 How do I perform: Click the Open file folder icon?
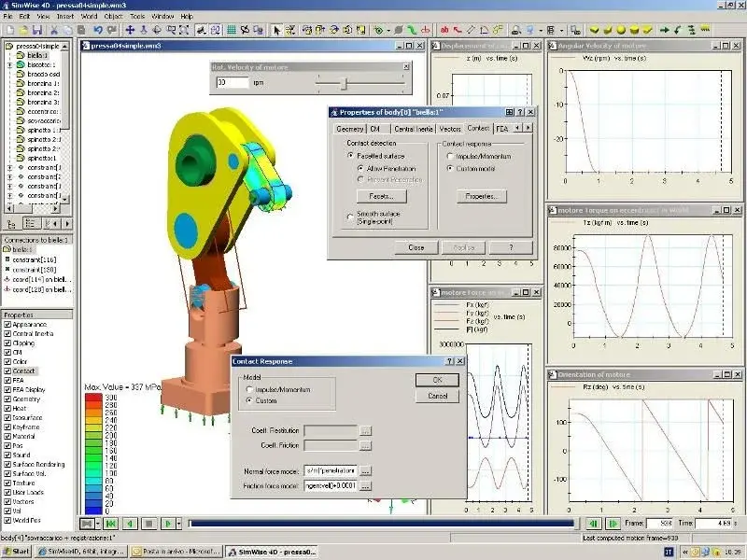tap(23, 30)
